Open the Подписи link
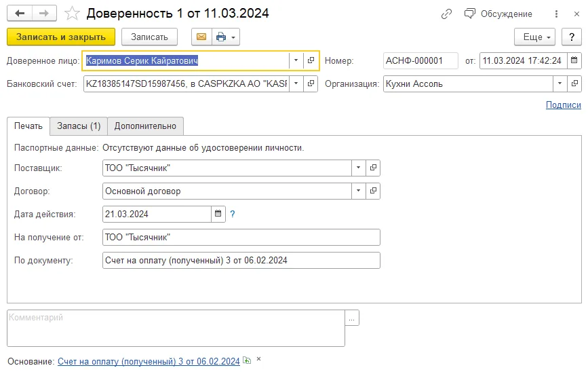588x372 pixels. click(x=564, y=105)
